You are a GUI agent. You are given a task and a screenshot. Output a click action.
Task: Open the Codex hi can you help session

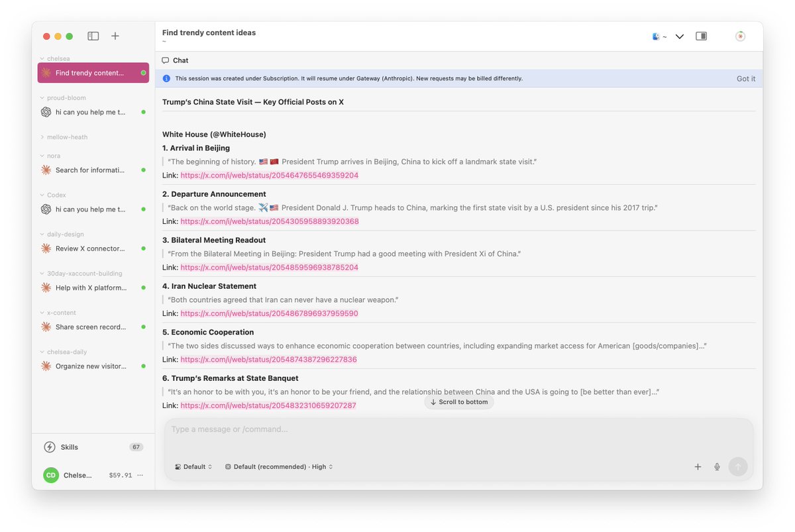(93, 209)
